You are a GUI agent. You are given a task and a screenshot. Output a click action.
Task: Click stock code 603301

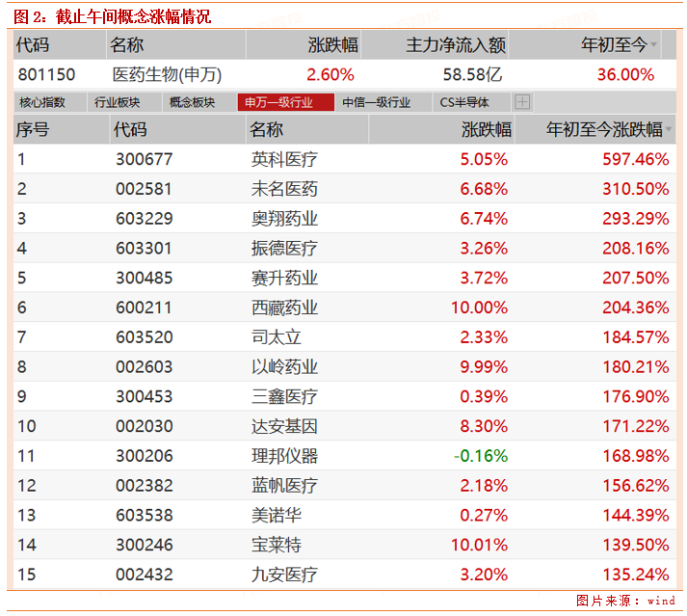[145, 248]
